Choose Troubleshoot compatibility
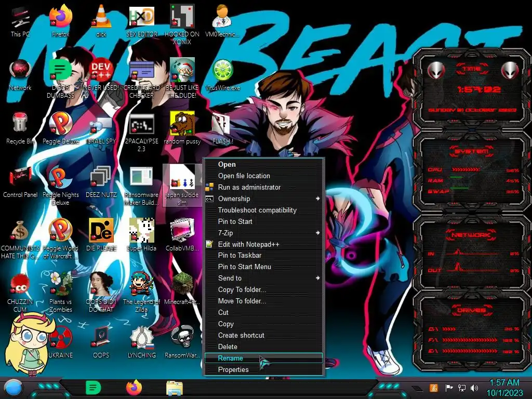The image size is (532, 399). [x=263, y=210]
